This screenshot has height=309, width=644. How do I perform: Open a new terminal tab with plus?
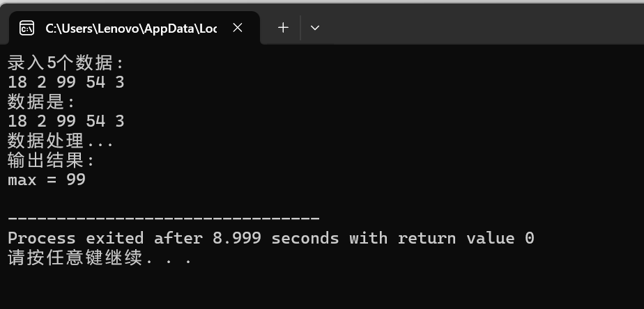tap(283, 28)
